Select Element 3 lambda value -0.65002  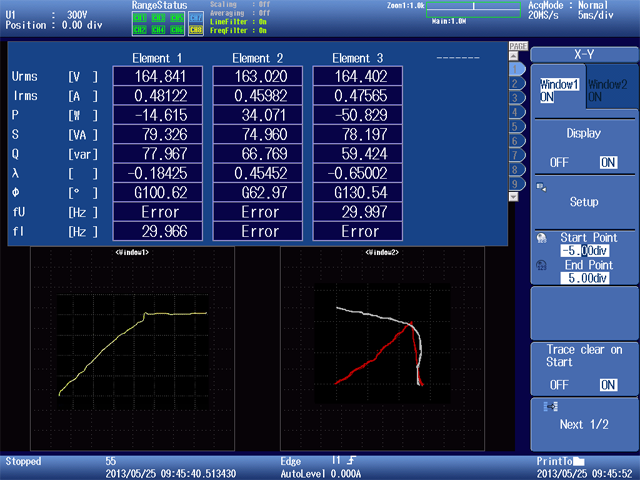point(358,173)
